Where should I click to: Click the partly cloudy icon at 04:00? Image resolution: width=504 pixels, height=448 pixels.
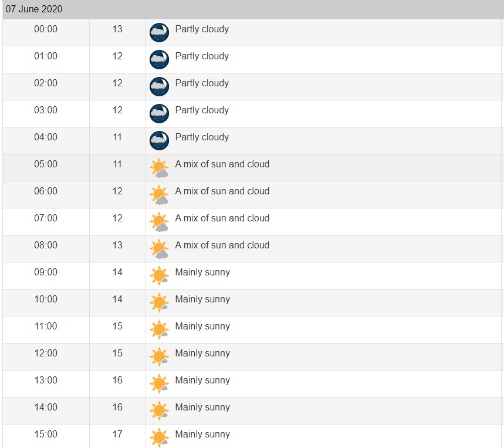(159, 141)
